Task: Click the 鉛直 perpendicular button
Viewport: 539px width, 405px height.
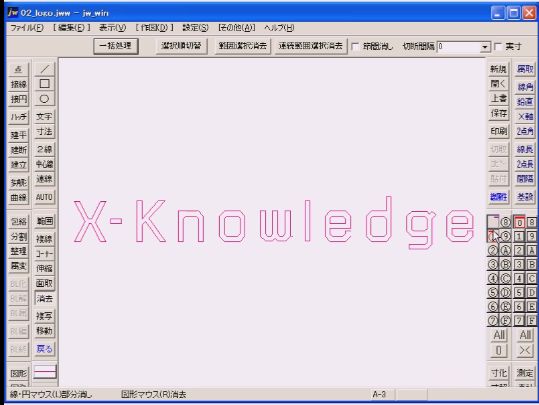Action: coord(525,102)
